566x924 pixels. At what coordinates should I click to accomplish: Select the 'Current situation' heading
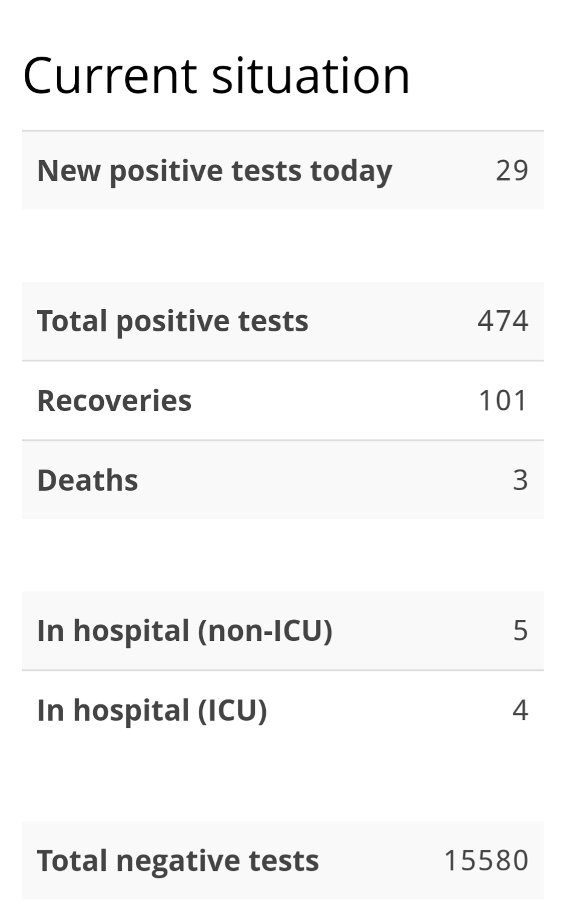click(216, 75)
